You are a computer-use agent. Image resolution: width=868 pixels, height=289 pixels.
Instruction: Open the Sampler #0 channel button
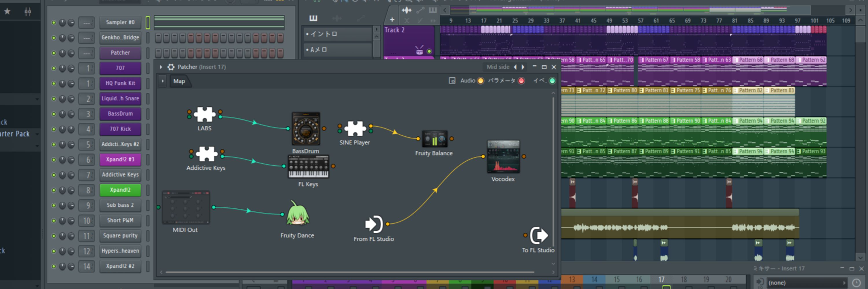120,23
